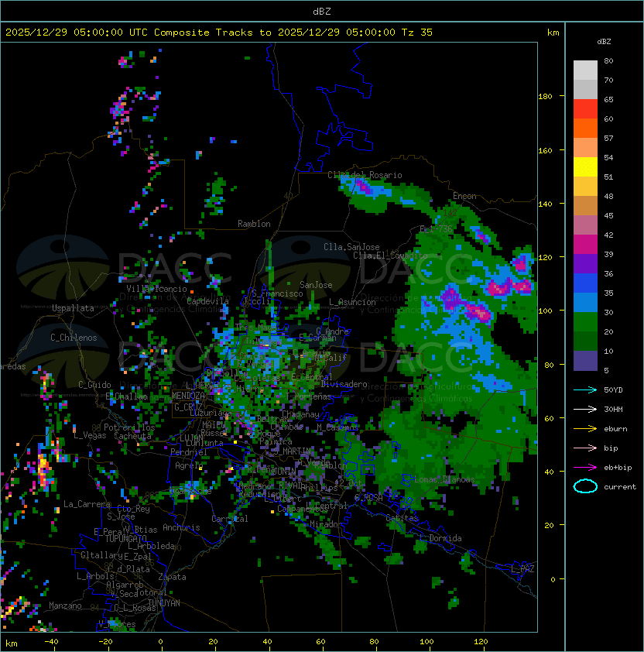Image resolution: width=644 pixels, height=652 pixels.
Task: Click the cyan 50YD arrow in legend
Action: click(585, 389)
